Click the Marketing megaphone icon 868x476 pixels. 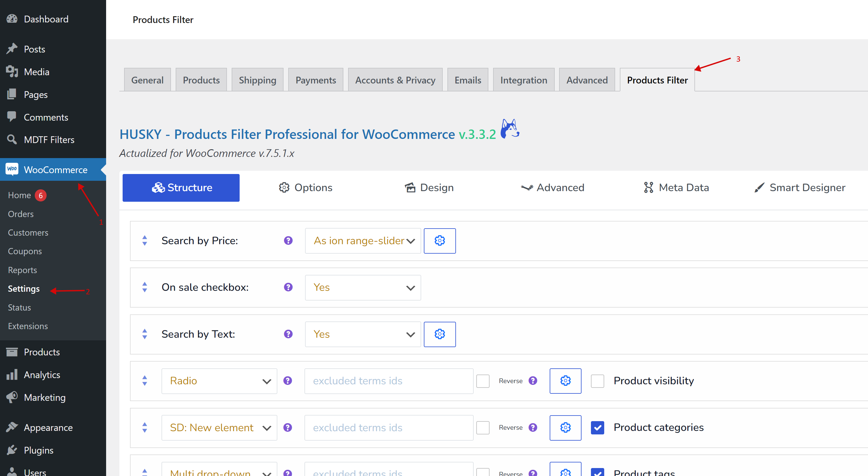tap(12, 397)
